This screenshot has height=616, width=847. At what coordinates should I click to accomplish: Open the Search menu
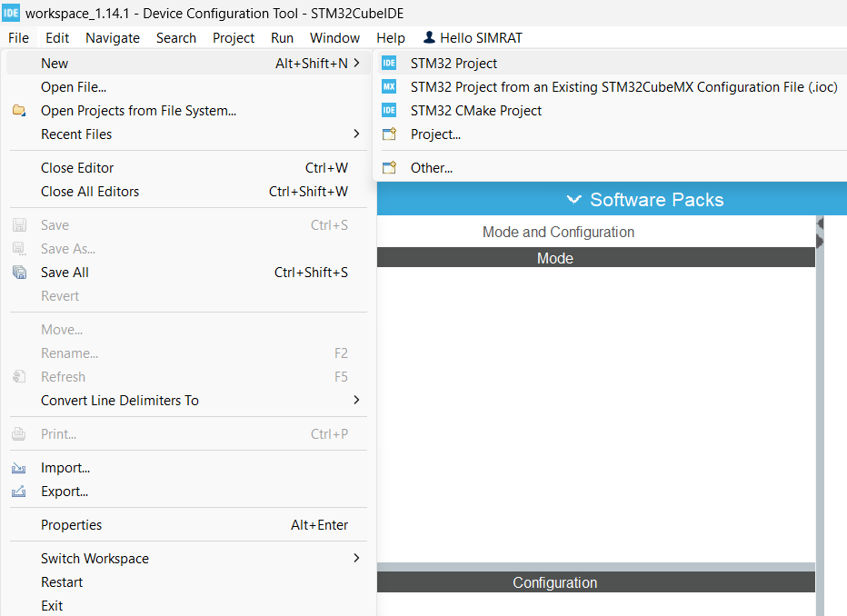[x=176, y=38]
